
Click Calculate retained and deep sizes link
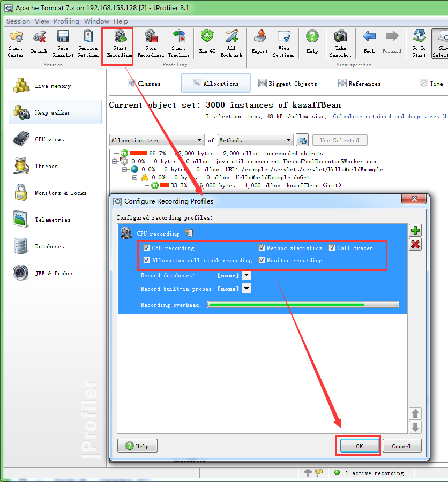point(386,116)
